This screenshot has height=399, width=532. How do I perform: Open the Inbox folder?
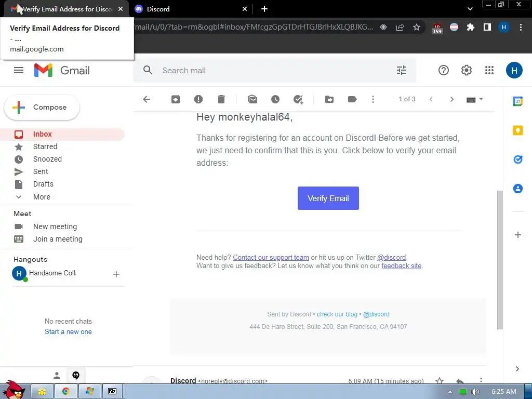click(62, 135)
